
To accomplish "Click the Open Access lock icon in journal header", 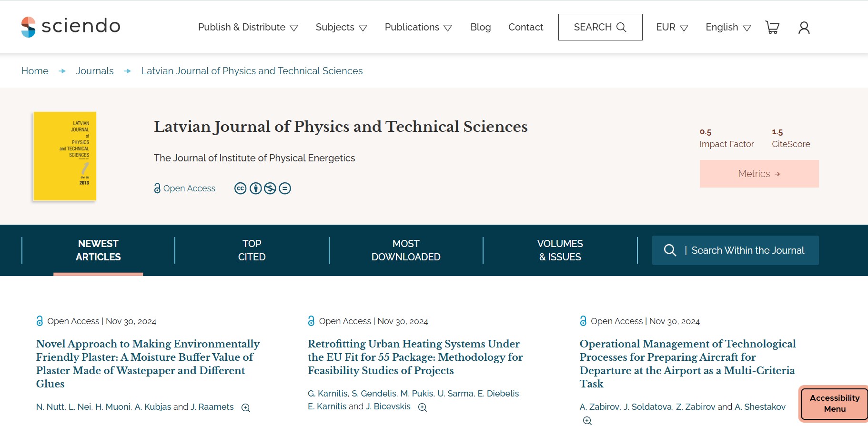I will pos(157,188).
